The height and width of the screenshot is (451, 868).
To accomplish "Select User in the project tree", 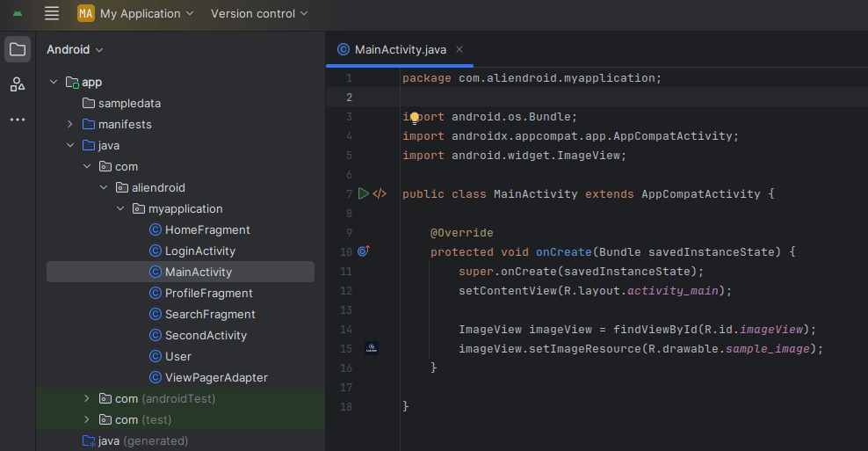I will click(180, 356).
